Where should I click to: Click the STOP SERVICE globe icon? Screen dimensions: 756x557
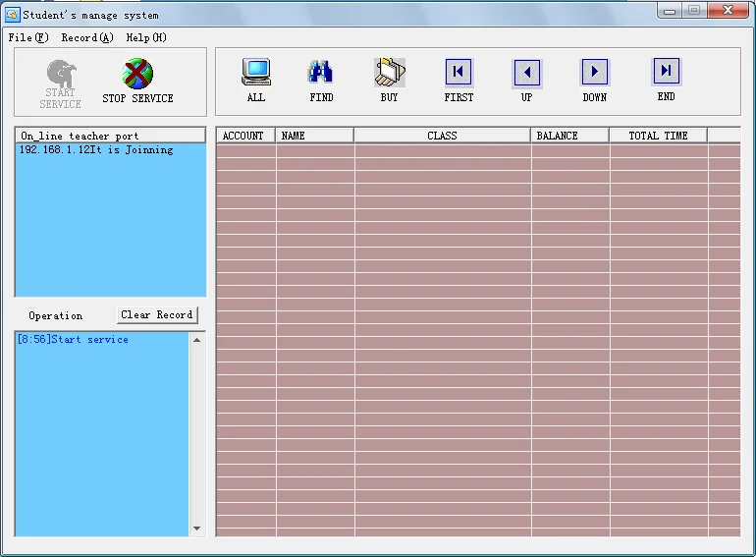tap(137, 75)
